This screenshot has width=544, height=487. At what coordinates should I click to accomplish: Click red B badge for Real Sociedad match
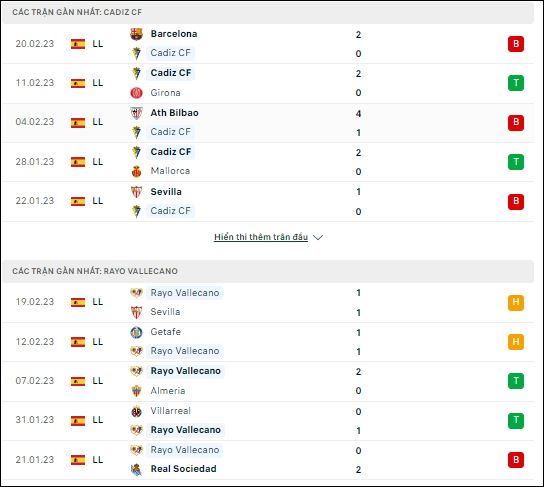[516, 460]
